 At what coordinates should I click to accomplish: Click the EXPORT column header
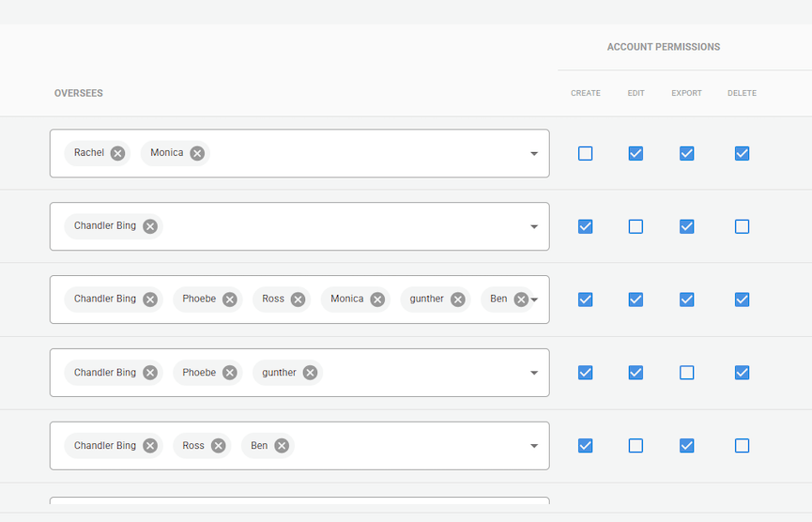coord(686,93)
